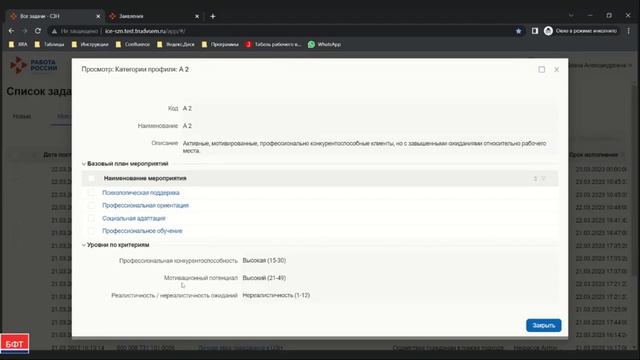640x360 pixels.
Task: Check the Профессиональная ориентация row checkbox
Action: 91,205
